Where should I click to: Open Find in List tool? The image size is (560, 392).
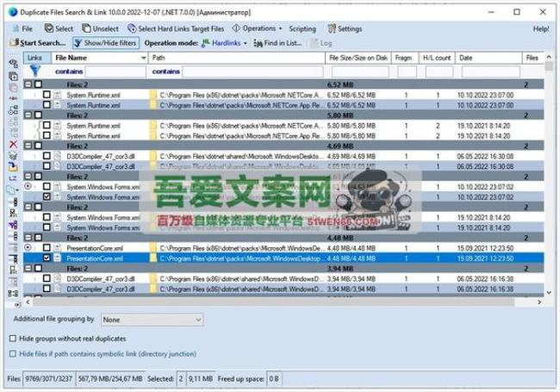(277, 43)
